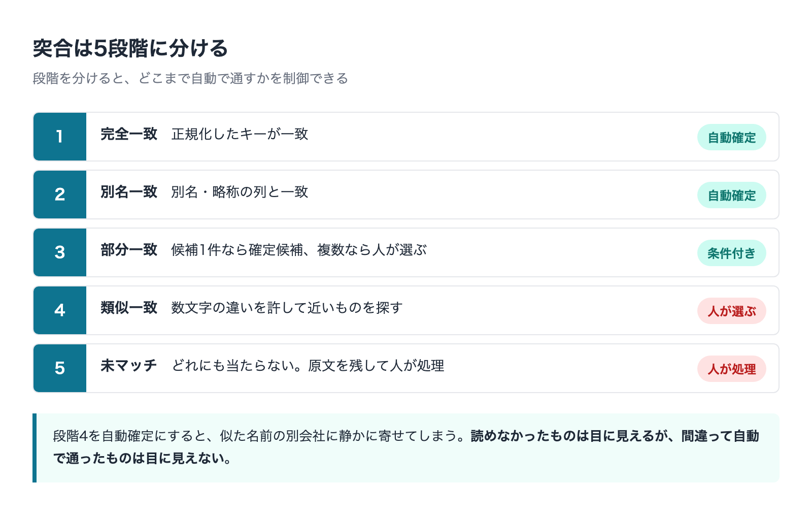The height and width of the screenshot is (515, 812).
Task: Click the 未マッチ row label
Action: click(129, 366)
